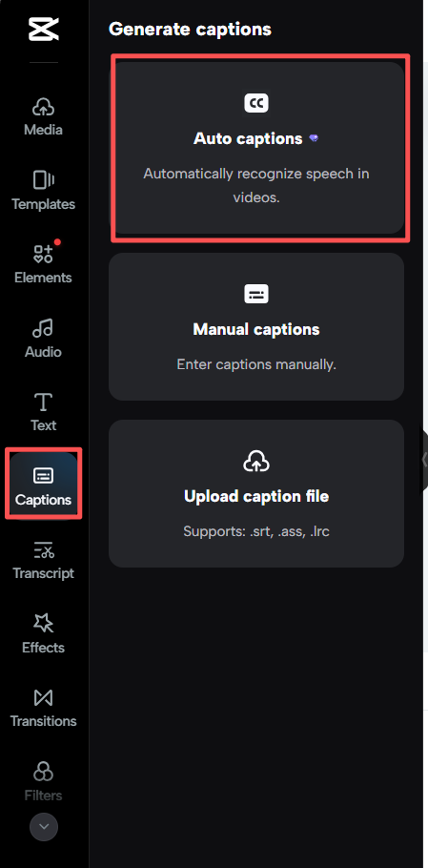Open the Effects panel
The image size is (428, 868).
point(43,633)
